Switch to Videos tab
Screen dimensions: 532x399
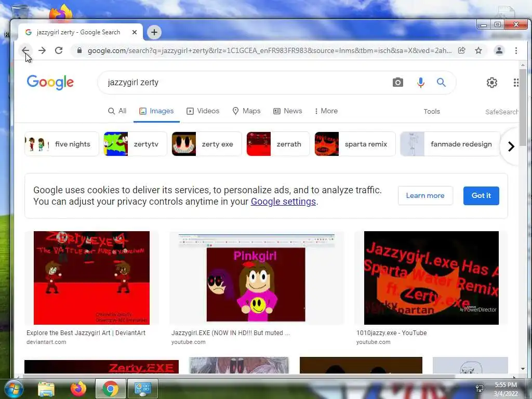tap(203, 111)
